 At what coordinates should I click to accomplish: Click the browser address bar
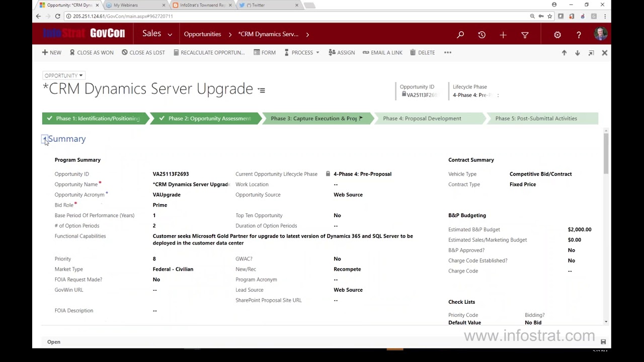tap(297, 16)
